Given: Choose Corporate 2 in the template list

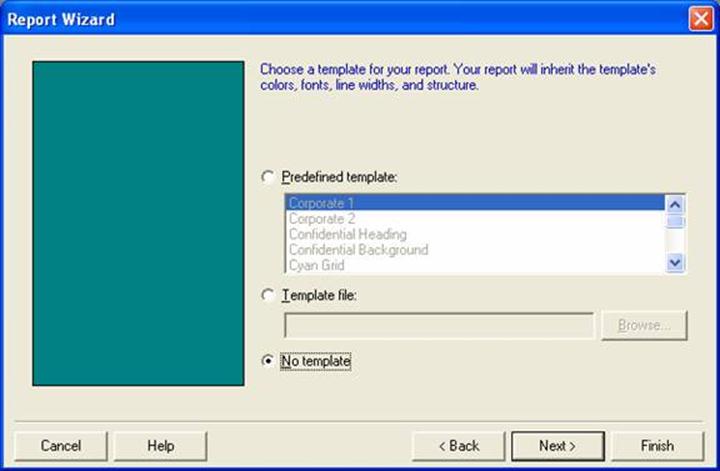Looking at the screenshot, I should tap(475, 219).
